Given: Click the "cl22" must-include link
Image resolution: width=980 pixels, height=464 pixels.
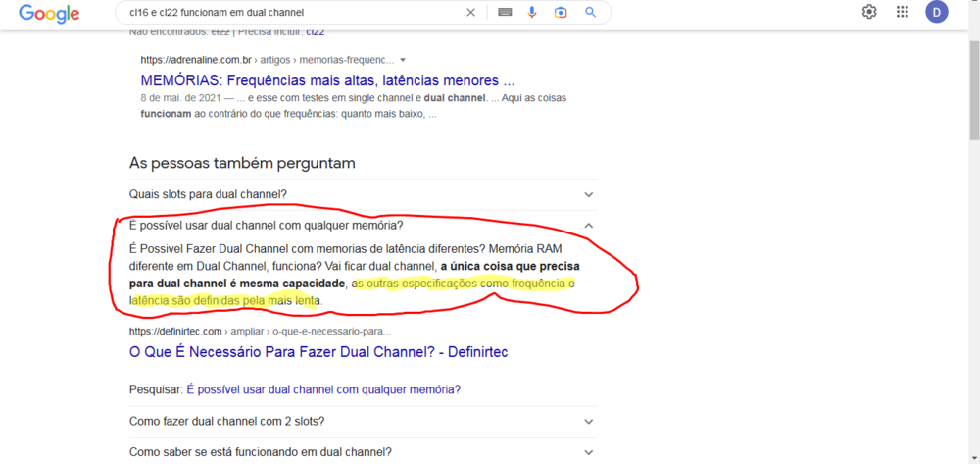Looking at the screenshot, I should [315, 31].
